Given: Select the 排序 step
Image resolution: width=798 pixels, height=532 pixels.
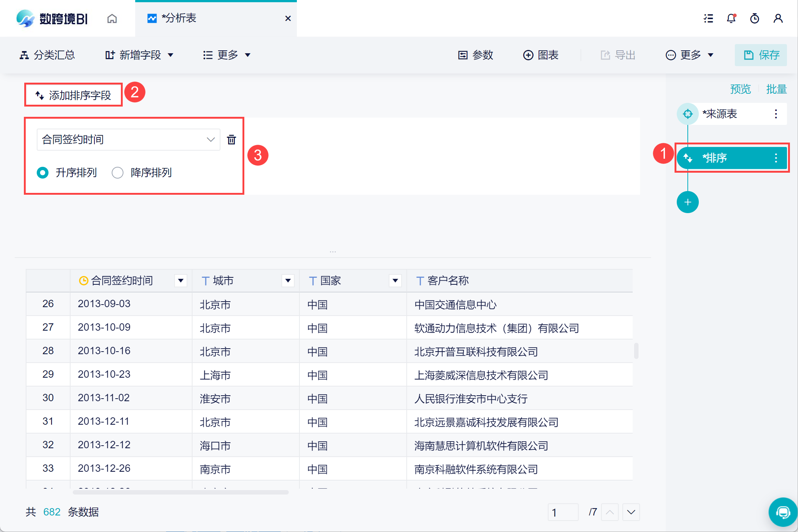Looking at the screenshot, I should pyautogui.click(x=732, y=158).
